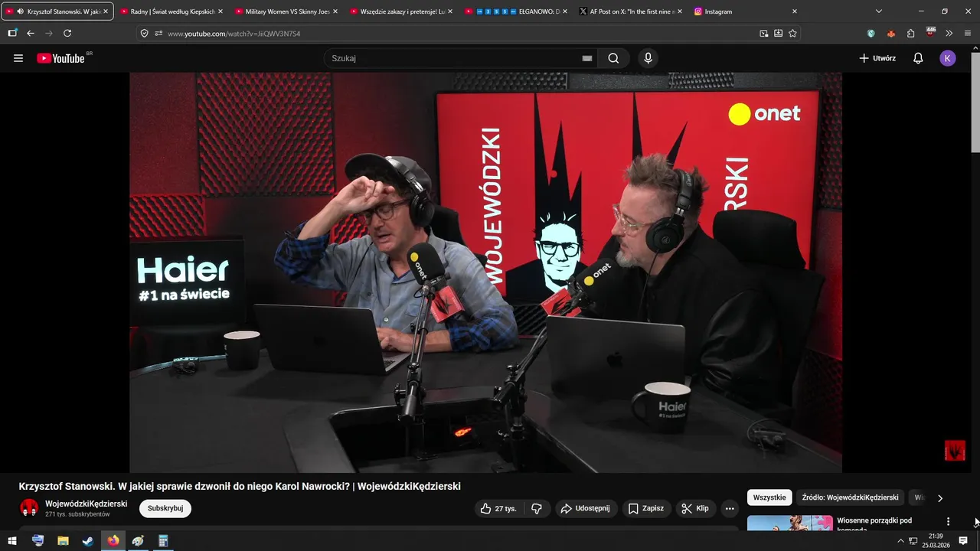Image resolution: width=980 pixels, height=551 pixels.
Task: Open Windows notification center icon
Action: pyautogui.click(x=963, y=541)
